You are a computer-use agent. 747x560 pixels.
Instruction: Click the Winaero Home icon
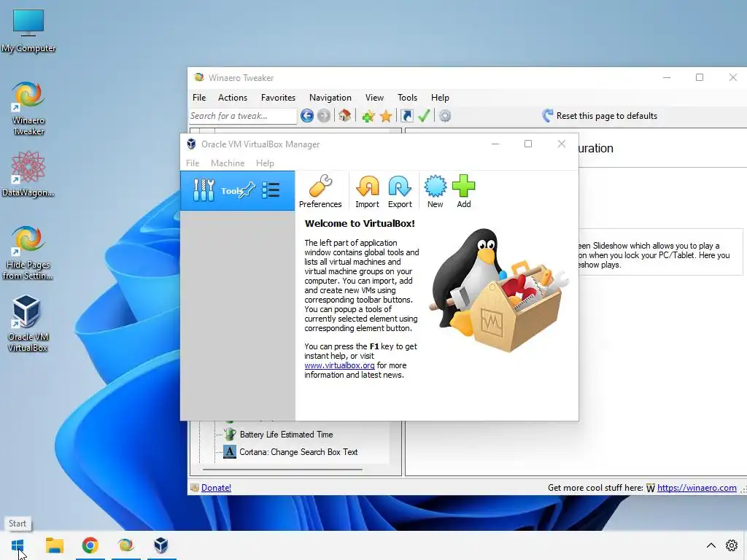click(x=344, y=116)
